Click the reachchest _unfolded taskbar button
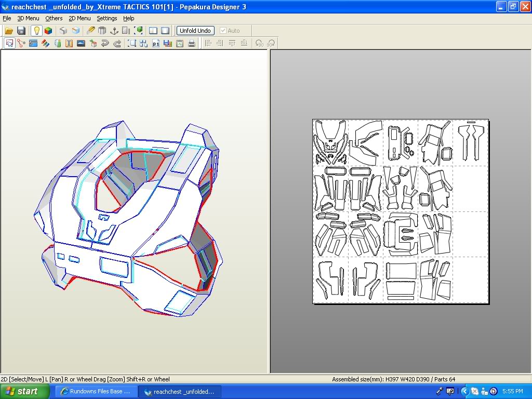Viewport: 532px width, 399px height. pyautogui.click(x=180, y=392)
